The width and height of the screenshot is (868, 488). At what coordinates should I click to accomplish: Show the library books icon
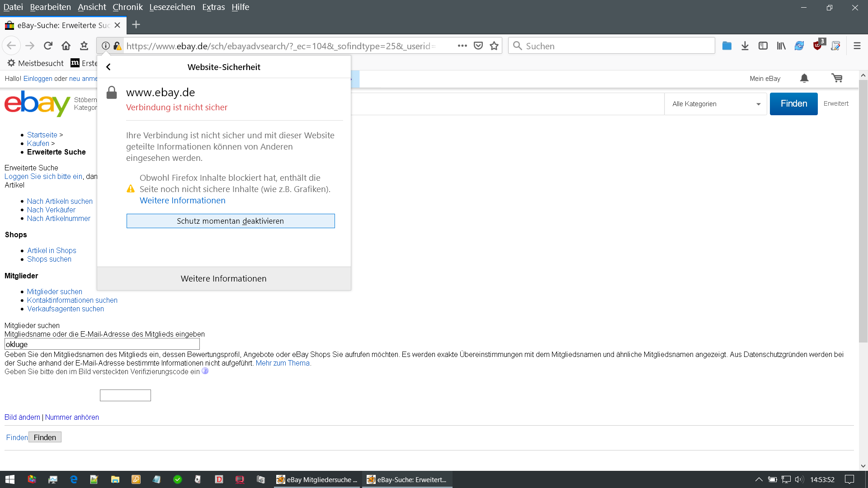tap(781, 46)
